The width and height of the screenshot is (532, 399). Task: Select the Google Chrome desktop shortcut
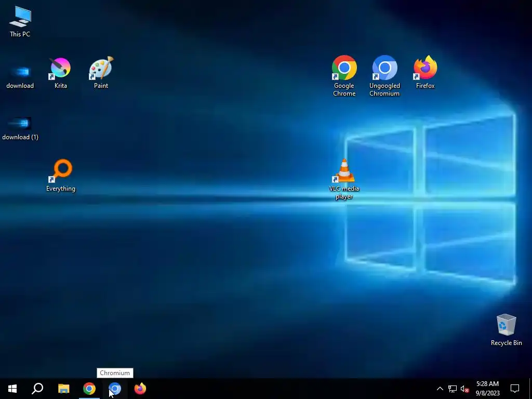(x=344, y=76)
